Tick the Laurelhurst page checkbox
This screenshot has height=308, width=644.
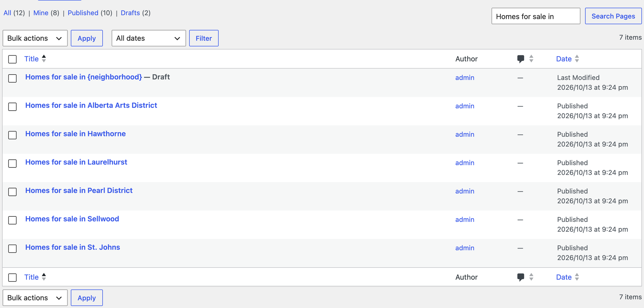point(13,163)
